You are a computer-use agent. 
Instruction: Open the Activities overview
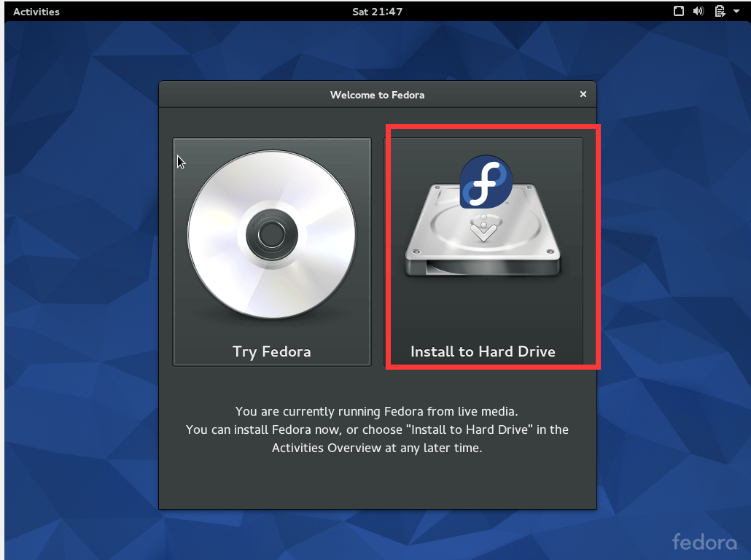point(36,12)
